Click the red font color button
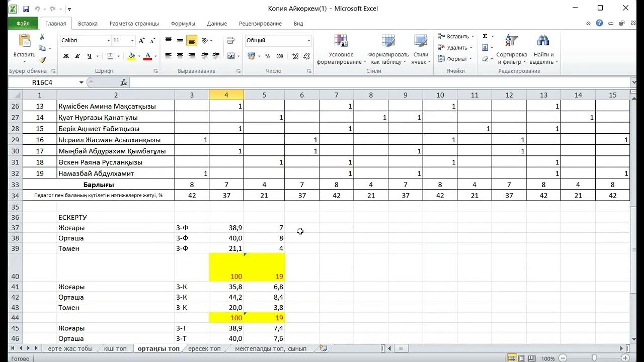644x362 pixels. coord(148,56)
